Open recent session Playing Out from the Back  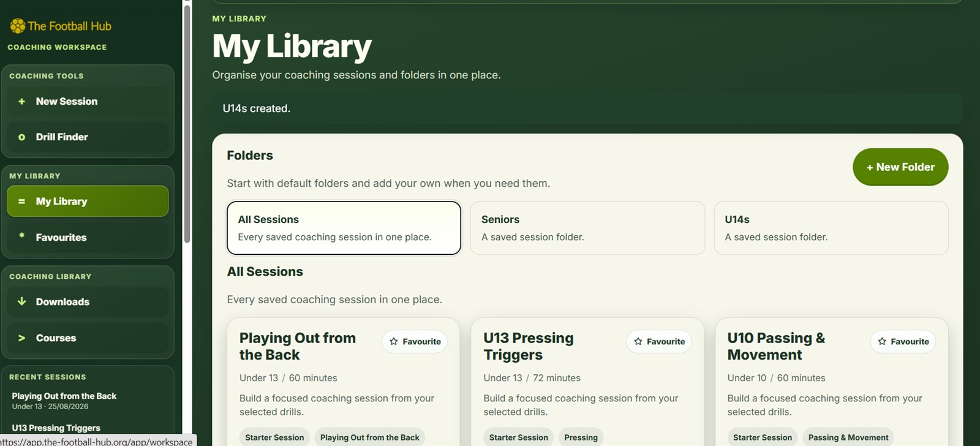(64, 401)
